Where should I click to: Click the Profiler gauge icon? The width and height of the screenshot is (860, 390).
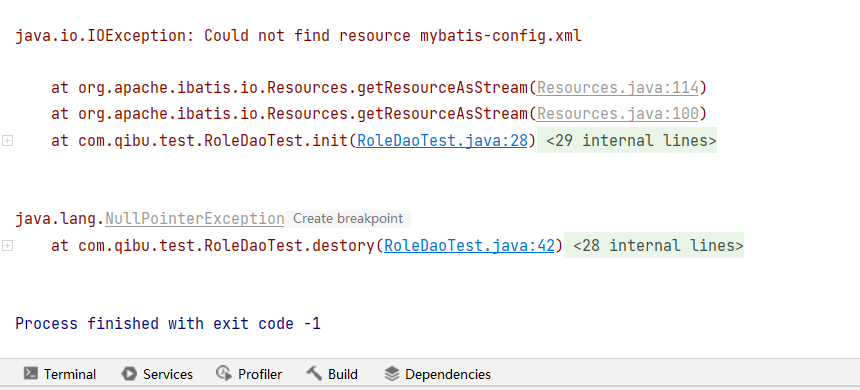(224, 374)
